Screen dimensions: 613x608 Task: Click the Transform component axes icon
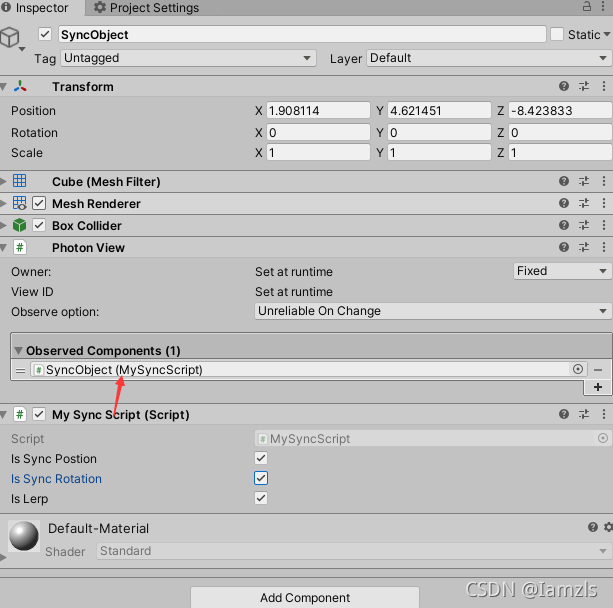point(20,86)
